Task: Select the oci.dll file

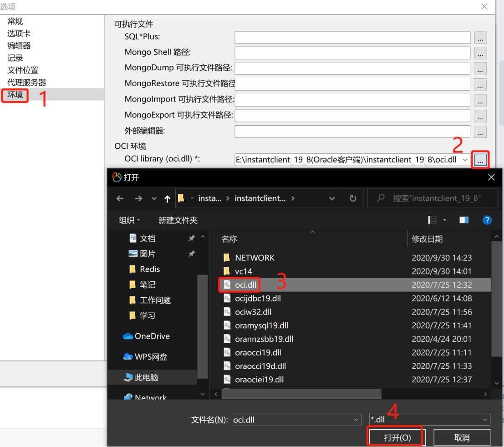Action: (245, 284)
